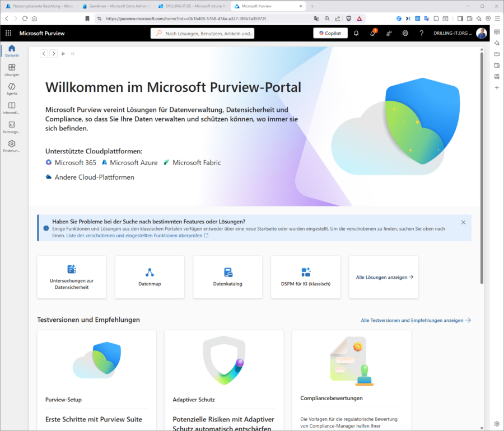Click the browser reload button
Viewport: 504px width, 431px height.
click(25, 18)
